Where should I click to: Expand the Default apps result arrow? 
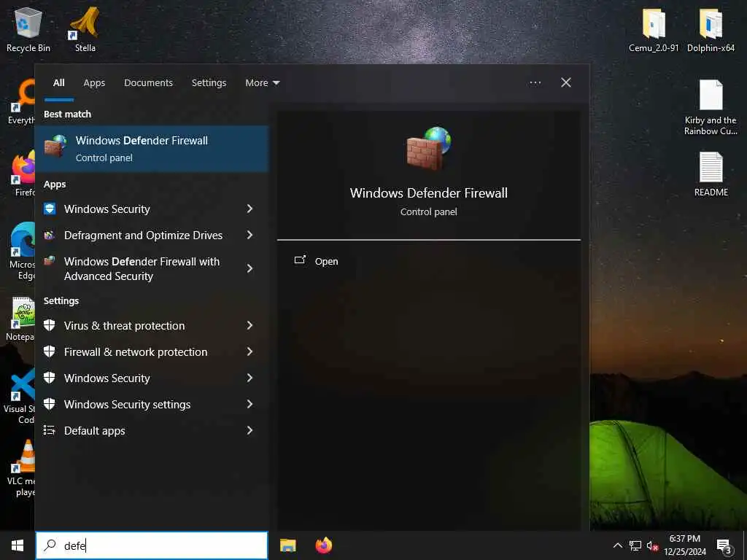[x=249, y=430]
